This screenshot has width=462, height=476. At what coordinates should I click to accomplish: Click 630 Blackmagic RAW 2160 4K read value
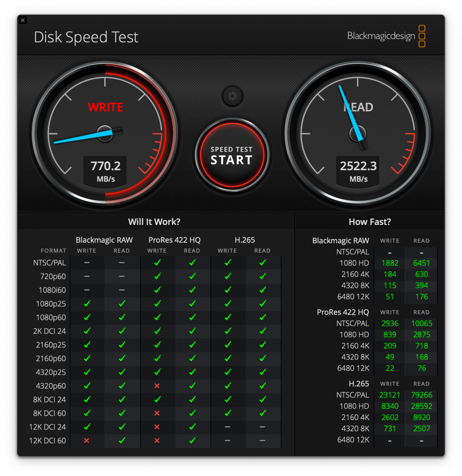422,274
